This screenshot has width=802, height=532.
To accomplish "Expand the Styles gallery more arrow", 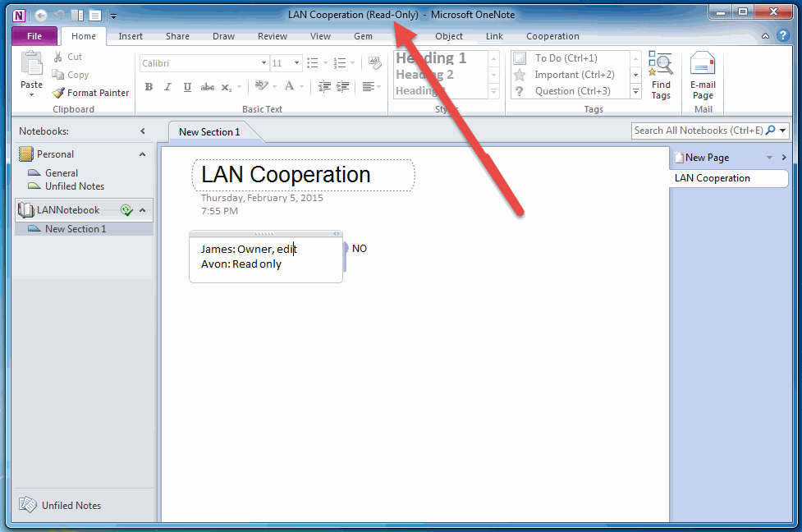I will (493, 92).
